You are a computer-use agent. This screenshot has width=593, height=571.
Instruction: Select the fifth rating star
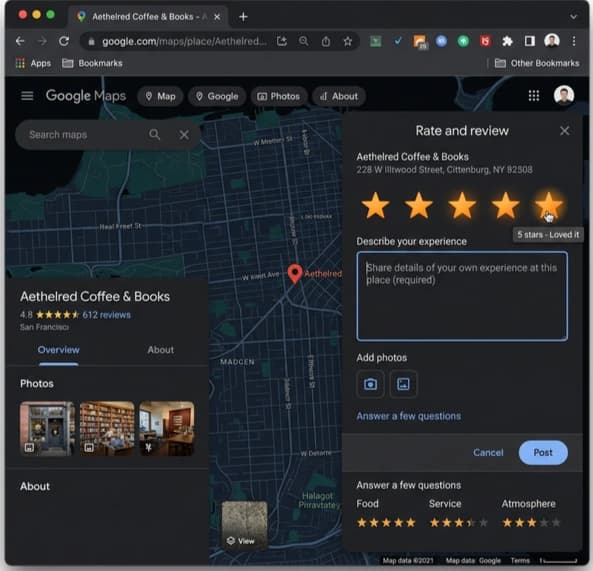click(x=549, y=206)
